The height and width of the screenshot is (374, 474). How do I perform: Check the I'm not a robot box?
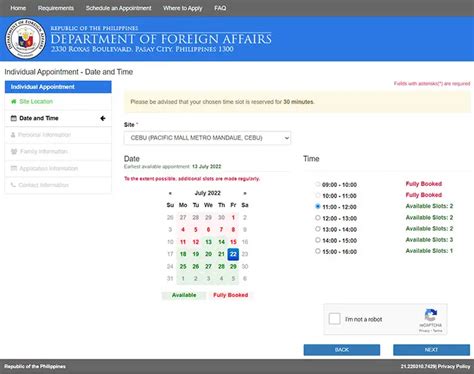(x=334, y=319)
